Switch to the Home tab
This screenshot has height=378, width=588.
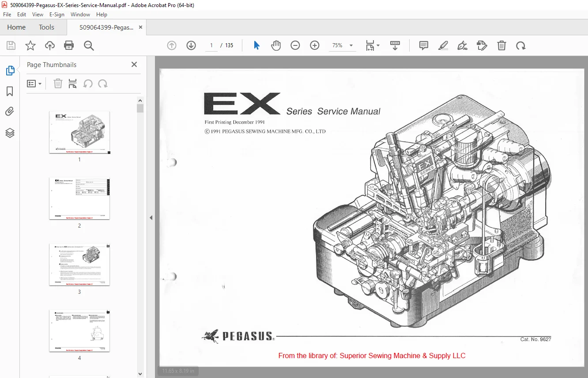tap(16, 27)
